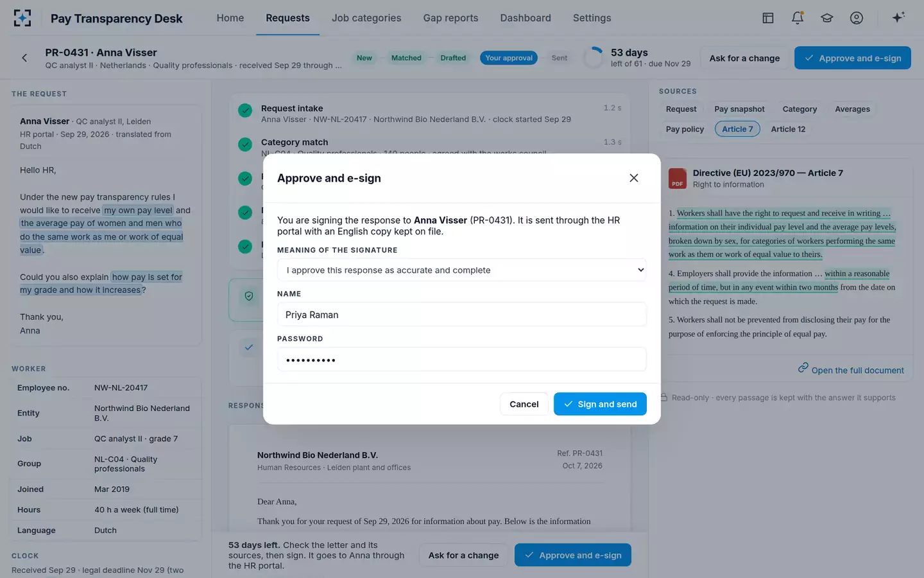
Task: Open the Home tab
Action: click(x=230, y=18)
